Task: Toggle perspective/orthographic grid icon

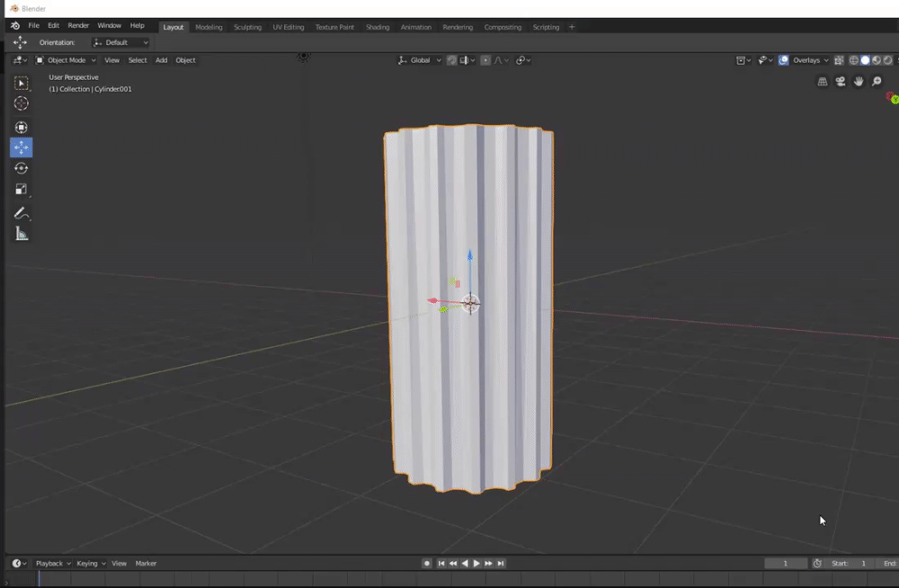Action: coord(822,82)
